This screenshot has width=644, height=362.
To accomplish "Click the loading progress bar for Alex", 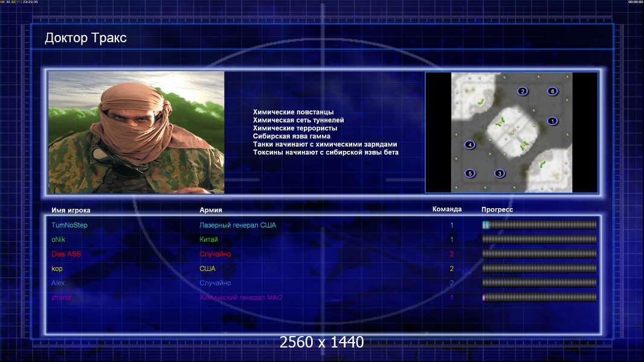I will click(x=539, y=282).
